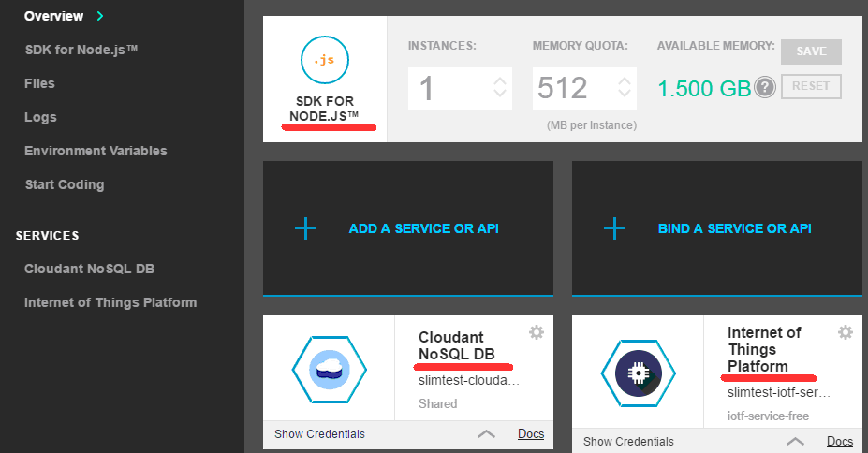Open the Logs sidebar item
Screen dimensions: 868x453
pos(40,117)
